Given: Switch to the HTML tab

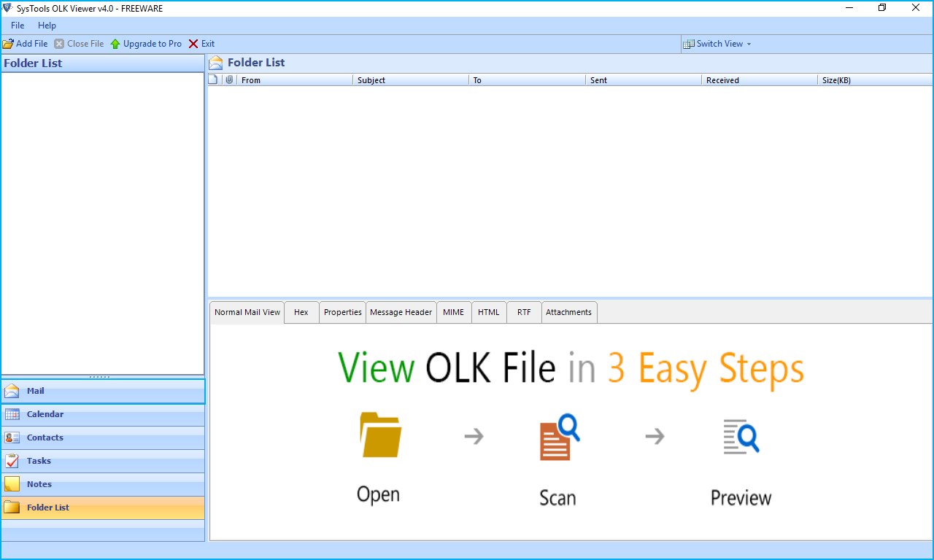Looking at the screenshot, I should (x=489, y=312).
